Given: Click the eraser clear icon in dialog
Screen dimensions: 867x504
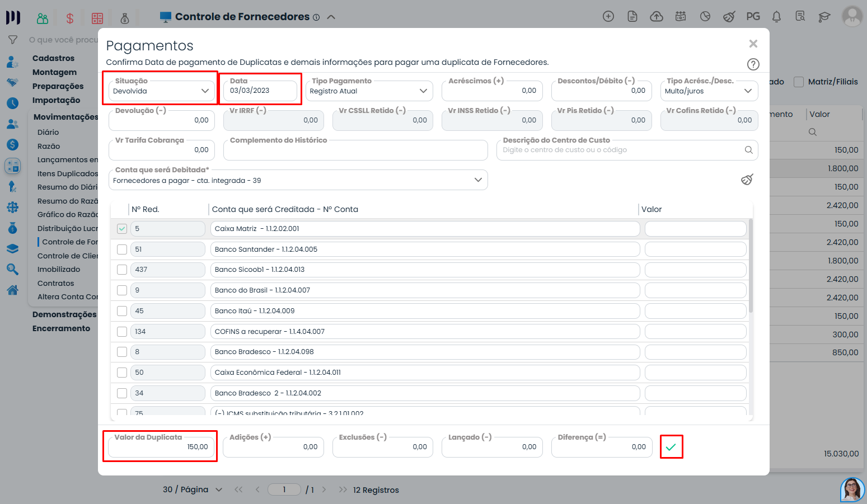Looking at the screenshot, I should [747, 180].
